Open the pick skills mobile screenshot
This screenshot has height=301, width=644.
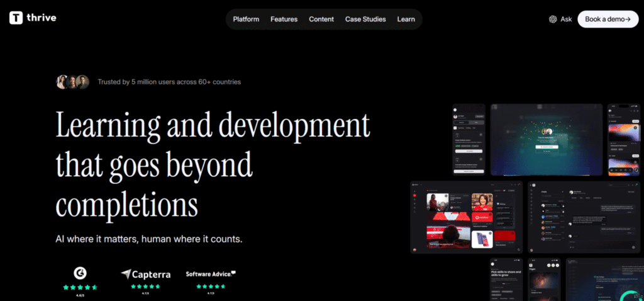tap(506, 280)
